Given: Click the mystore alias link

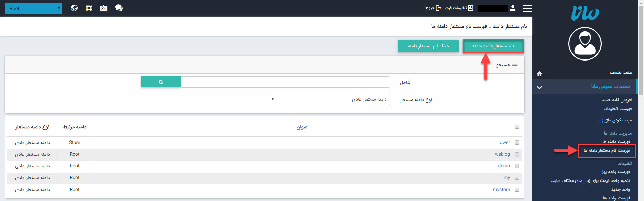Looking at the screenshot, I should tap(501, 190).
